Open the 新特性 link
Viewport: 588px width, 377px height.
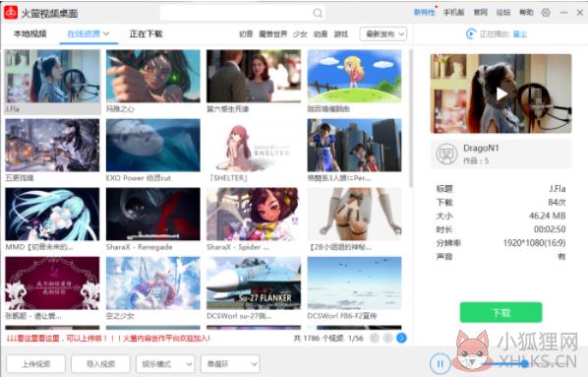pyautogui.click(x=424, y=13)
